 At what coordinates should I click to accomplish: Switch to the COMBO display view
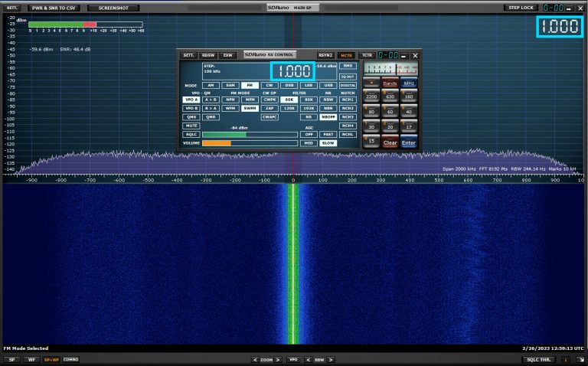[70, 359]
